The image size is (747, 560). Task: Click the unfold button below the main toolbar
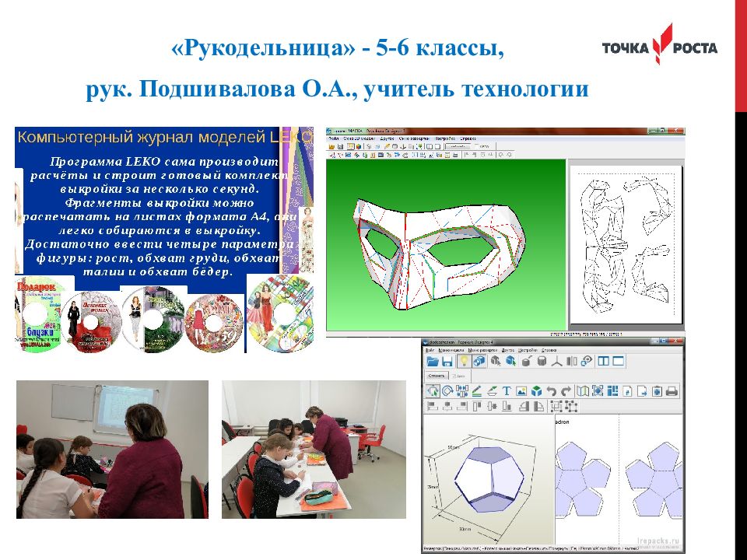[435, 375]
